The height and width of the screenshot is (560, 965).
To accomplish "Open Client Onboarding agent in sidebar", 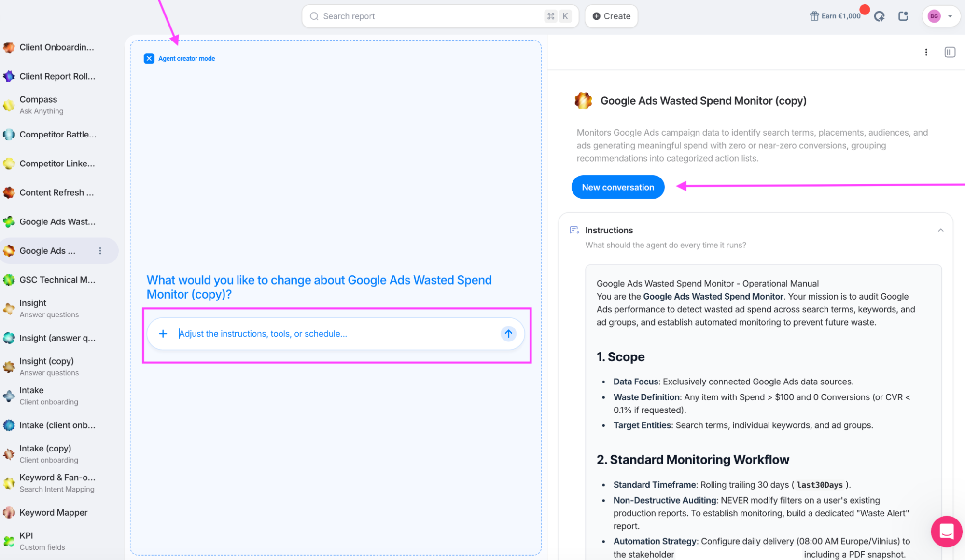I will tap(57, 47).
